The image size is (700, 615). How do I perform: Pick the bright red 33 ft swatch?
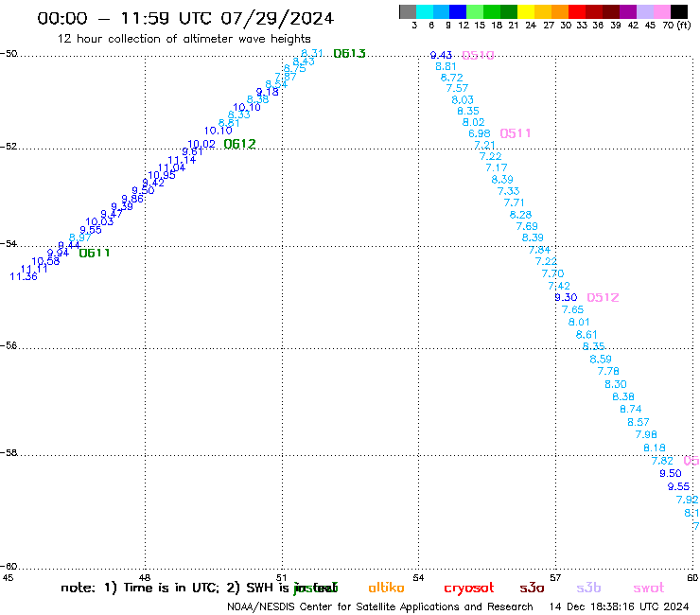(x=577, y=11)
